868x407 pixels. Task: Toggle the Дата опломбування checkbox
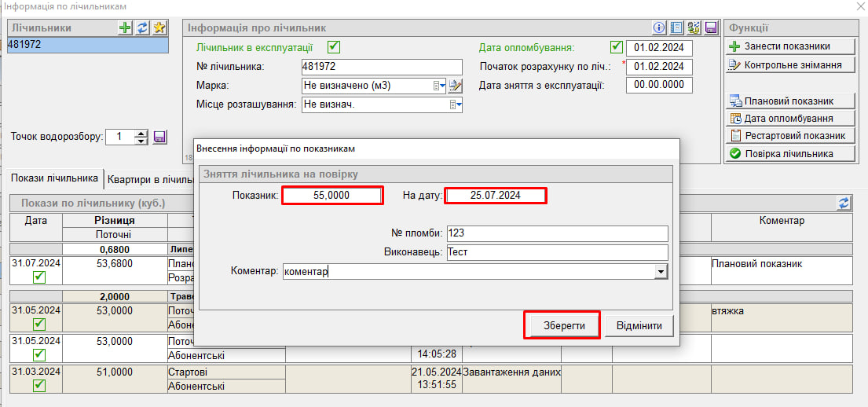616,47
